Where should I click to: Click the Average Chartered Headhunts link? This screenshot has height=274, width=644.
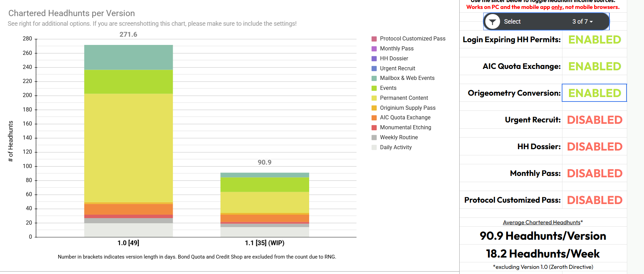coord(542,223)
